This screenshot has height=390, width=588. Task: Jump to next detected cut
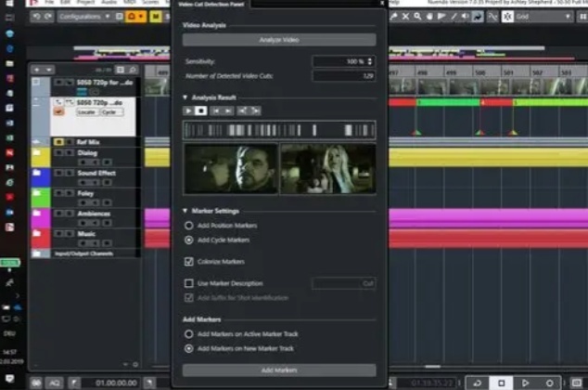[228, 110]
